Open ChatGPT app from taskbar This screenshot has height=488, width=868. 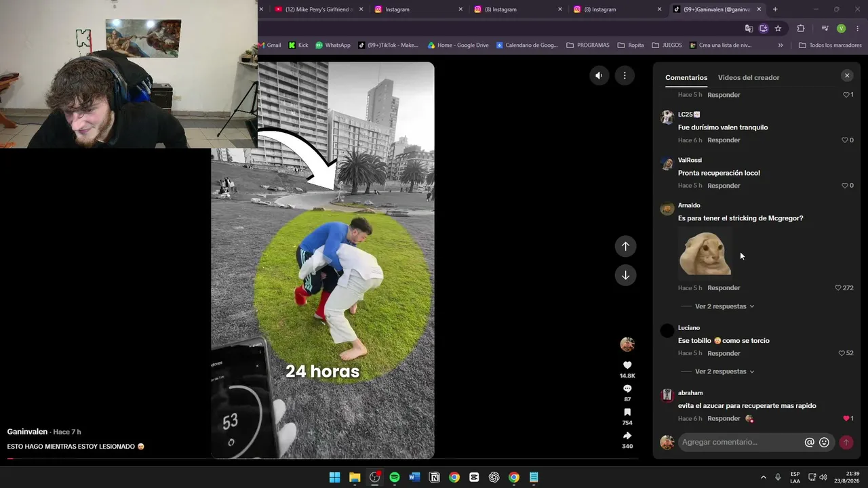click(x=494, y=477)
